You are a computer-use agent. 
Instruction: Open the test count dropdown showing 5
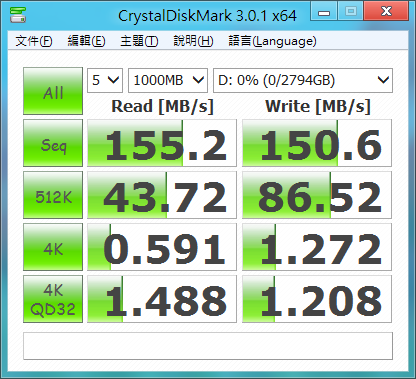pos(105,80)
